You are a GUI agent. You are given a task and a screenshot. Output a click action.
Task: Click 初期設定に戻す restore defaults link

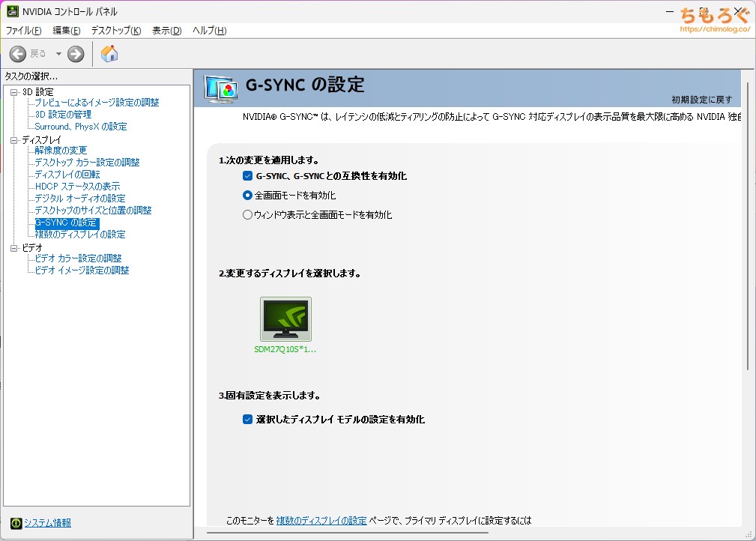point(701,100)
